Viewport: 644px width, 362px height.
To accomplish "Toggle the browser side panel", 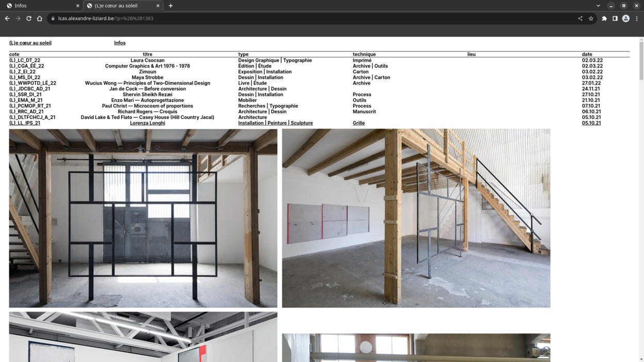I will tap(615, 19).
